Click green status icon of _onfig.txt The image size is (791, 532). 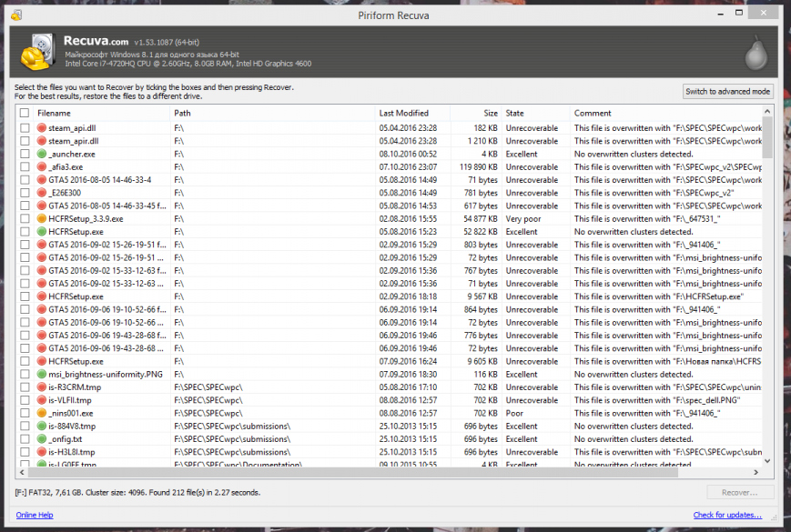point(42,439)
